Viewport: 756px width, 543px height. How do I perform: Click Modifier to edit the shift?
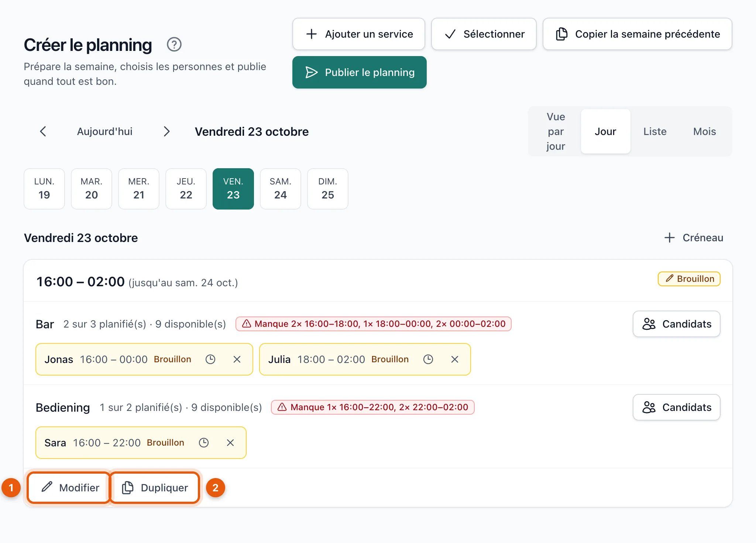tap(69, 488)
